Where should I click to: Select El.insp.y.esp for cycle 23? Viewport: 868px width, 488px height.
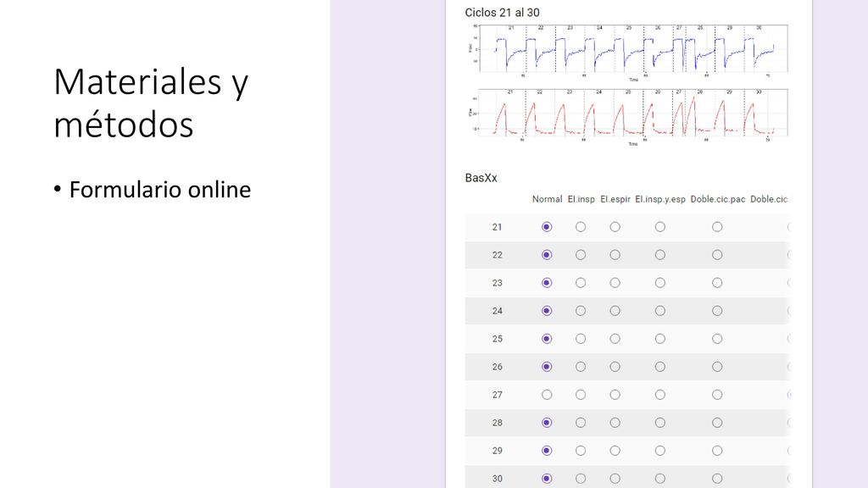(660, 283)
